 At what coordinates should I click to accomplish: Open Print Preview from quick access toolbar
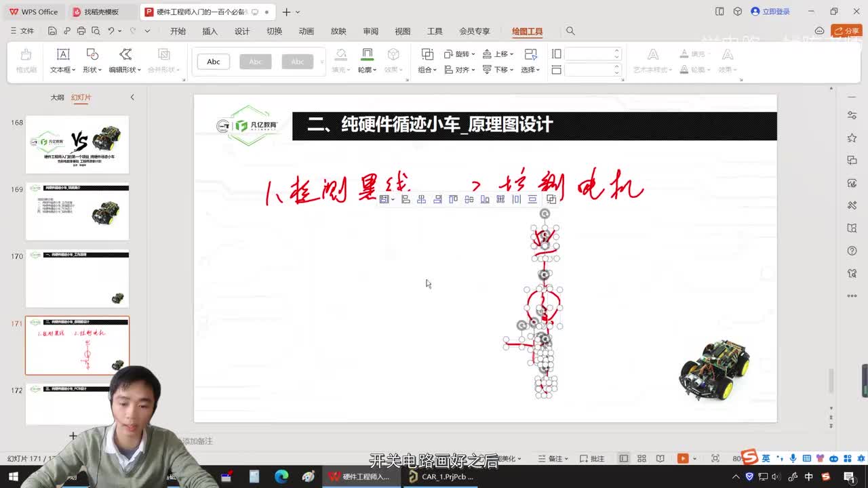click(x=96, y=31)
